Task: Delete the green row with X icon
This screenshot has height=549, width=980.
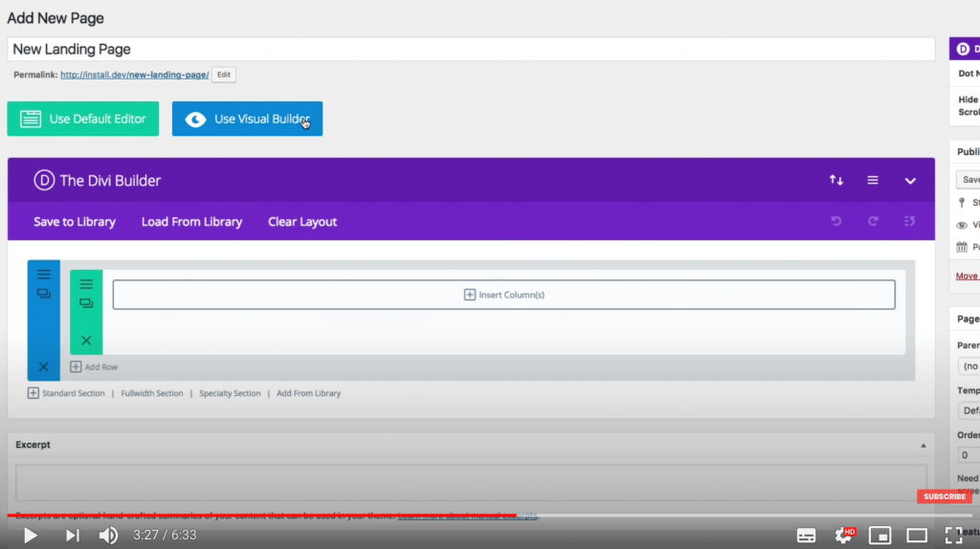Action: click(x=86, y=340)
